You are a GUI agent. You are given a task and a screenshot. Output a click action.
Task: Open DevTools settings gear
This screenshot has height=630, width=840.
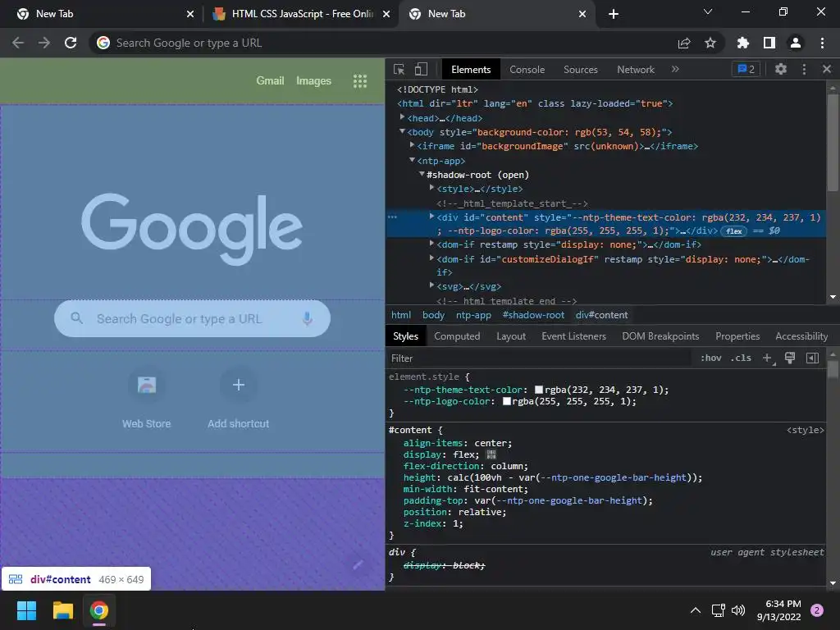point(781,69)
